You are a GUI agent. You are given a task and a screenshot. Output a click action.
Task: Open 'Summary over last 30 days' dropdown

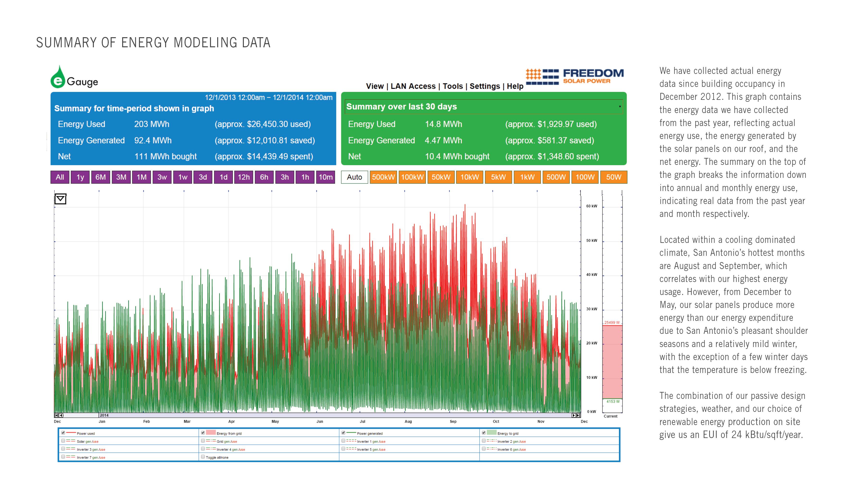point(619,107)
